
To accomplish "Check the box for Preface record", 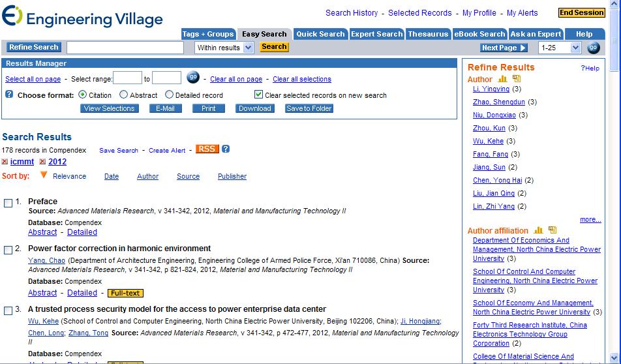I will [x=8, y=202].
